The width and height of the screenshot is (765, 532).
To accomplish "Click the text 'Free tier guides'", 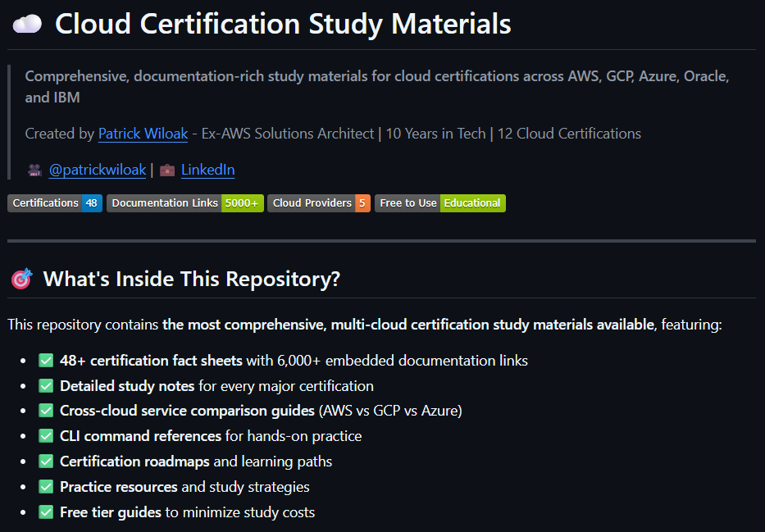I will point(111,512).
